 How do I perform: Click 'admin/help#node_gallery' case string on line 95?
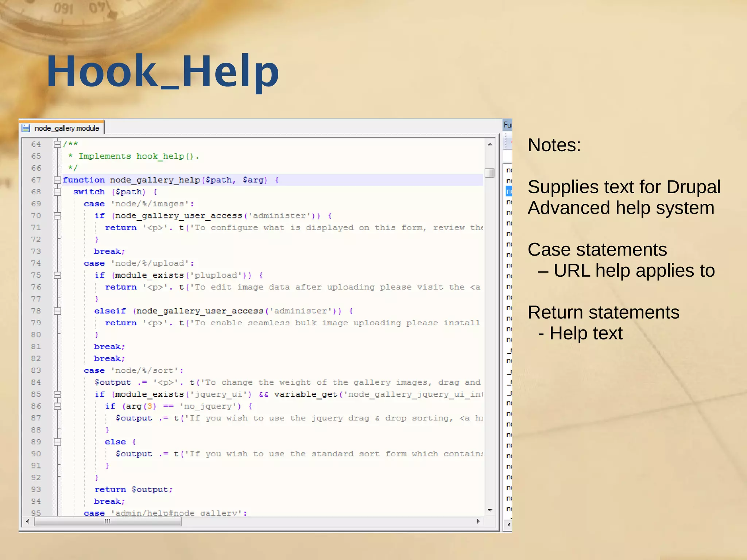tap(179, 513)
